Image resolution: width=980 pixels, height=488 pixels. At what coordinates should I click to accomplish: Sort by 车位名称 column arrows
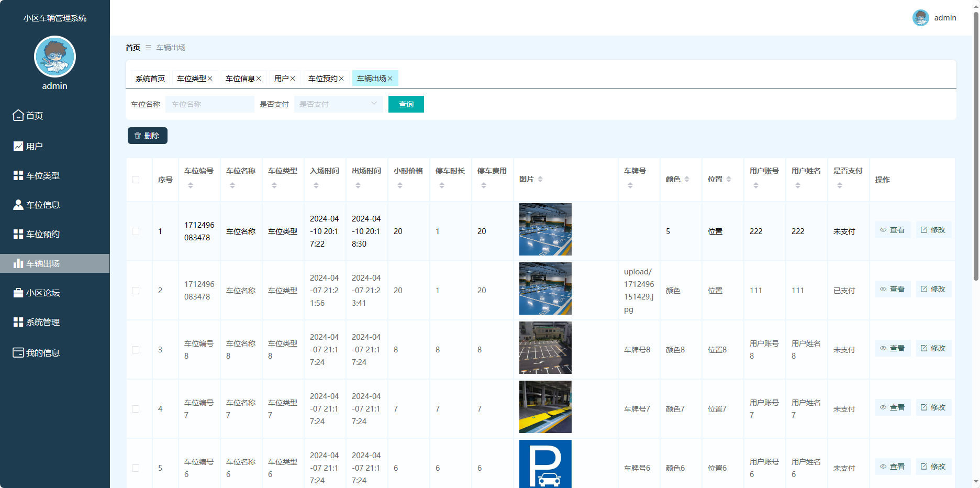click(232, 185)
